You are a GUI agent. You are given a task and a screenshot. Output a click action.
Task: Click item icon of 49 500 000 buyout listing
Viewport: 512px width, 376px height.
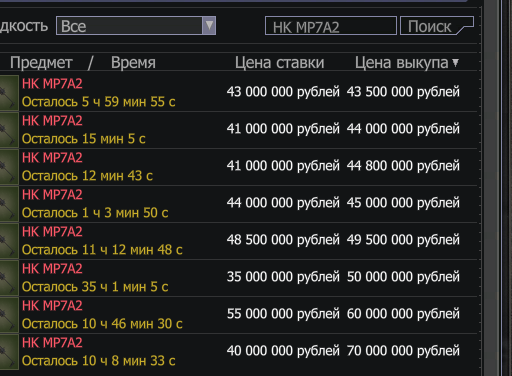point(9,240)
